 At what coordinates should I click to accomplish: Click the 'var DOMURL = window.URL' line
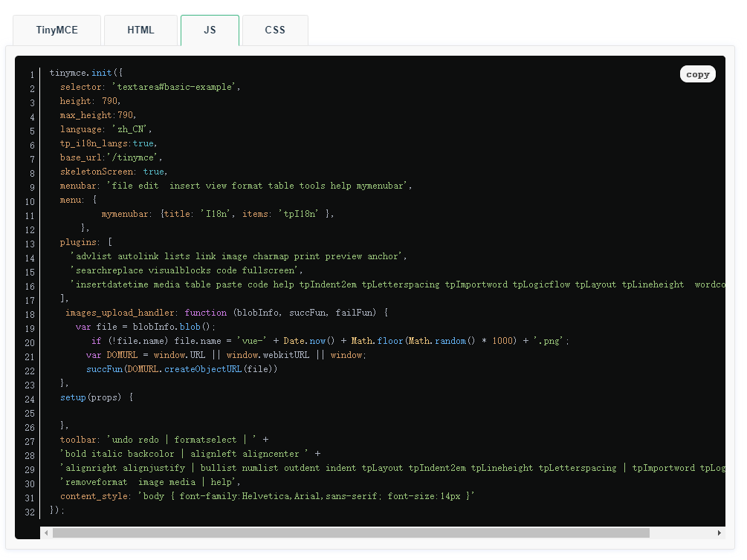[226, 355]
